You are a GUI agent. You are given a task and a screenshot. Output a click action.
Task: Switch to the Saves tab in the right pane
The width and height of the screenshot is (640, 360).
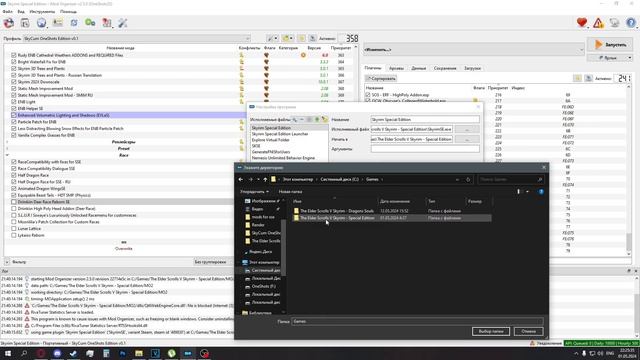point(445,68)
